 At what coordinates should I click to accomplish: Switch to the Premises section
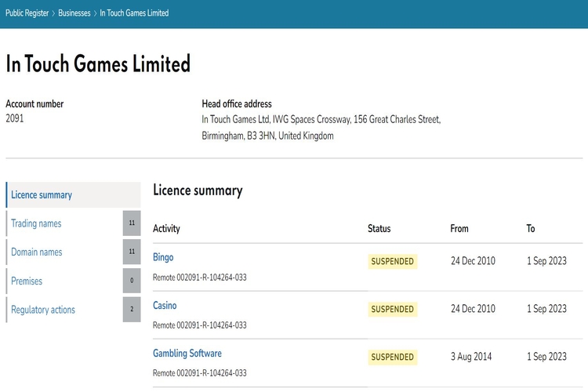(x=27, y=281)
